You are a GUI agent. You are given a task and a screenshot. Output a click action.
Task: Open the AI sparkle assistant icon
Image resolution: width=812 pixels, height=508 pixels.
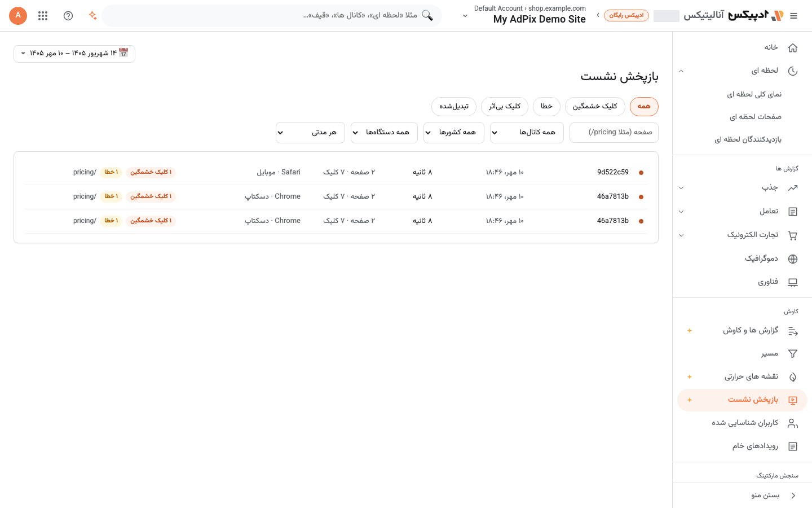93,16
